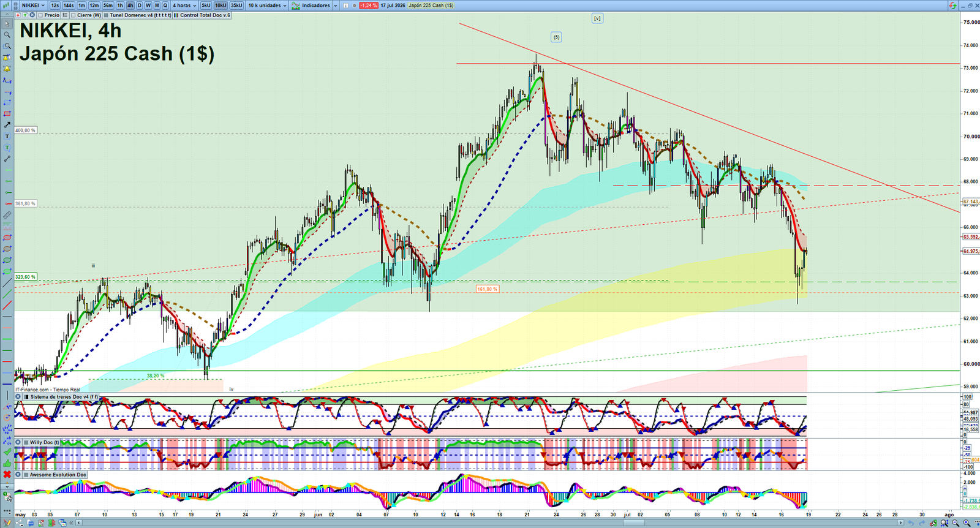This screenshot has width=980, height=528.
Task: Switch to 1m timeframe
Action: 81,6
